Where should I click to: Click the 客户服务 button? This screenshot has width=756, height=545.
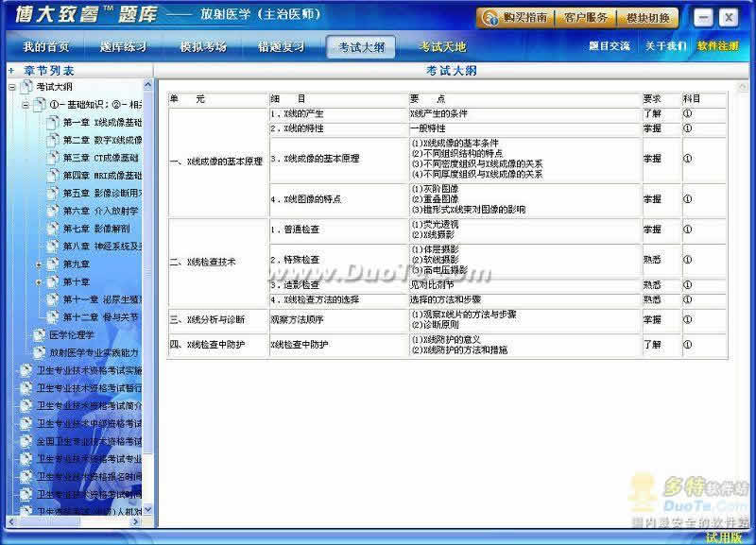click(x=587, y=18)
